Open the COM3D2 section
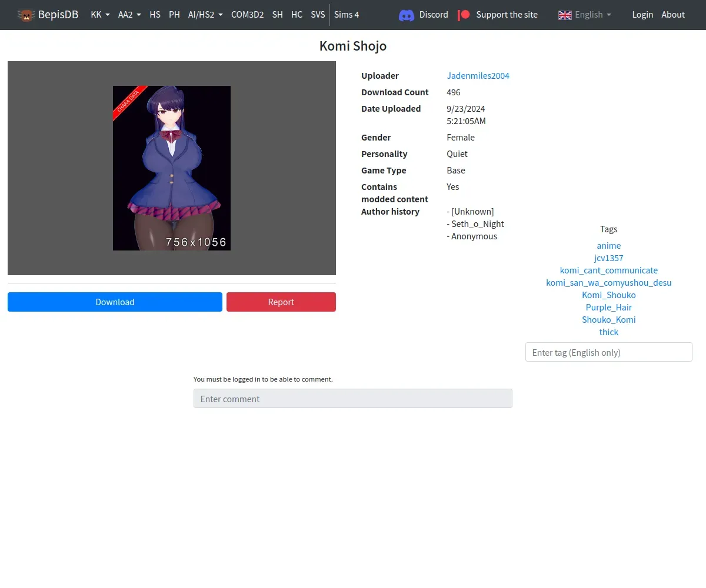Image resolution: width=706 pixels, height=588 pixels. tap(247, 15)
